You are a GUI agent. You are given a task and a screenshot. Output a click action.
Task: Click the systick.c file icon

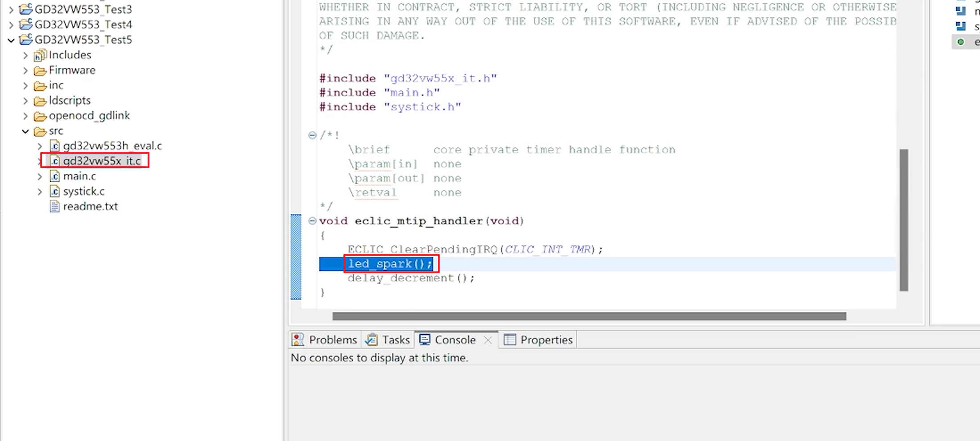[x=54, y=192]
